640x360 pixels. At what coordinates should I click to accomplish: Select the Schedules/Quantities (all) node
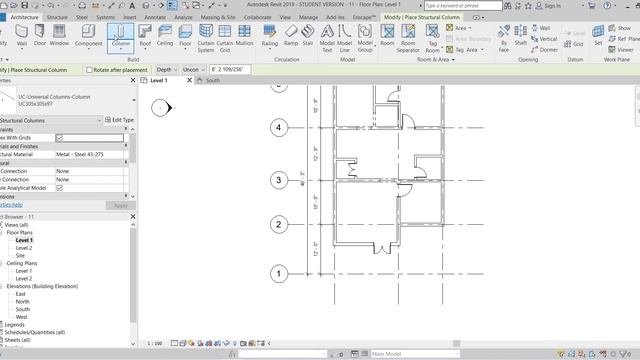(35, 332)
